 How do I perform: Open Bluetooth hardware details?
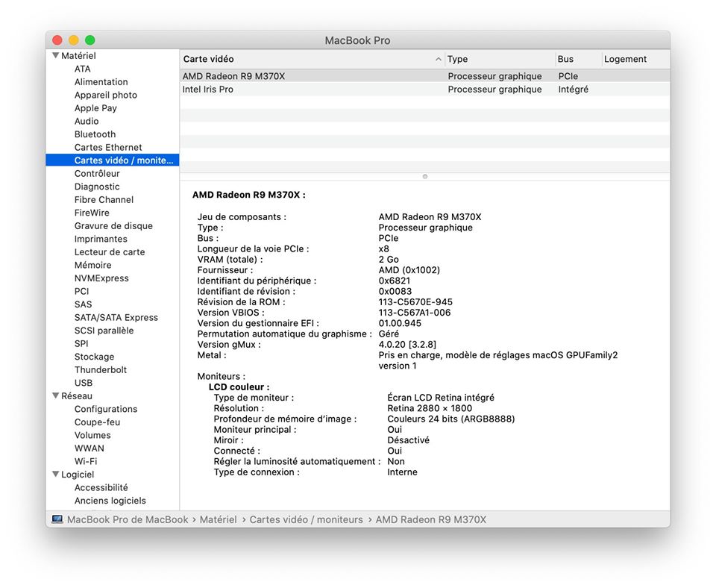[x=95, y=134]
